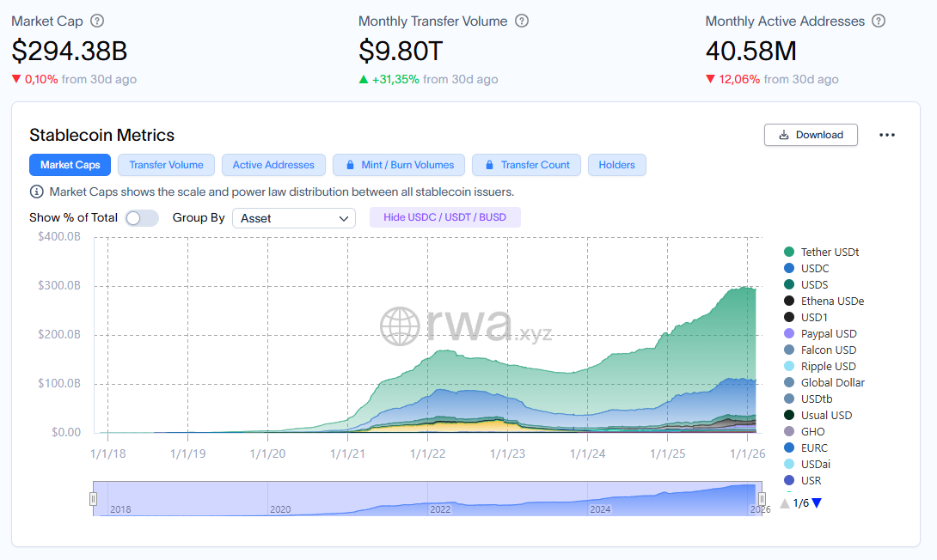Click the lock icon on Mint / Burn Volumes
937x560 pixels.
(350, 165)
